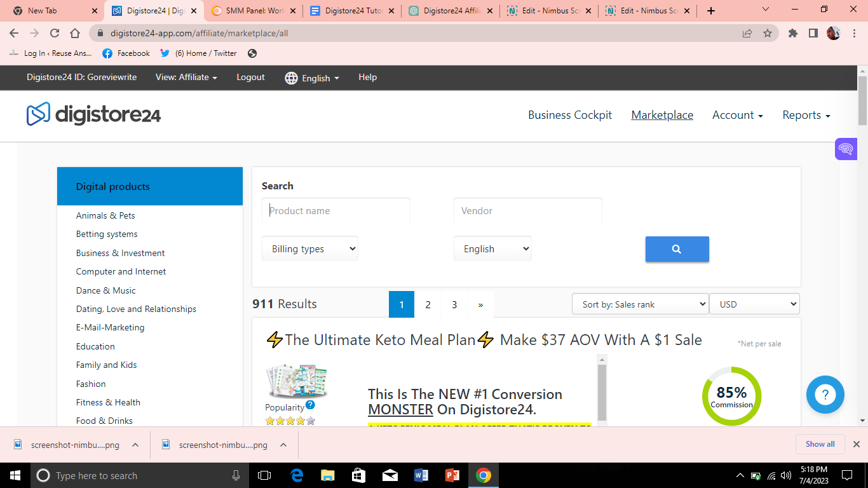Viewport: 868px width, 488px height.
Task: Go to results page 2
Action: click(428, 304)
